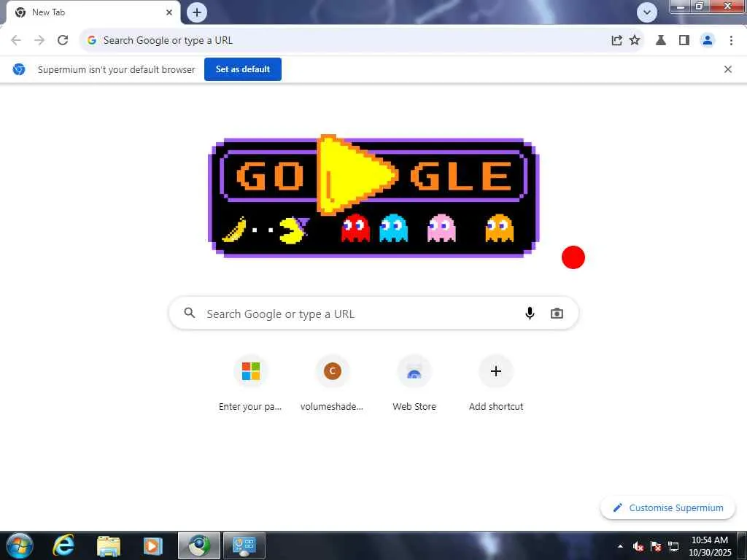Open the tab search dropdown arrow
This screenshot has width=747, height=560.
point(647,12)
